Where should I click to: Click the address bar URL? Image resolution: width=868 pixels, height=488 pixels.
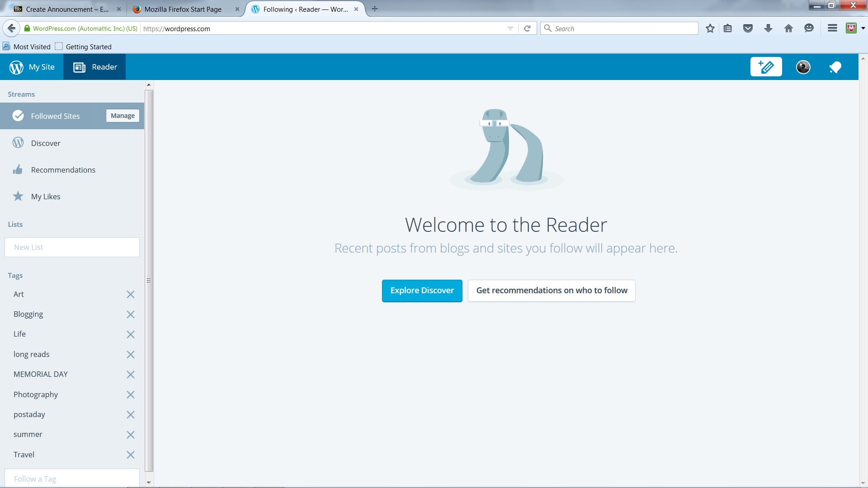tap(176, 28)
